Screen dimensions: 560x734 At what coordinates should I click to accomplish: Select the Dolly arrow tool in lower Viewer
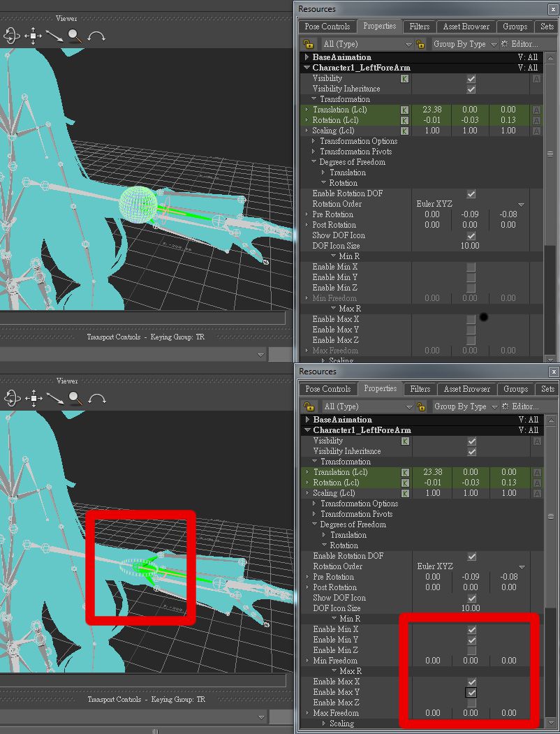[54, 398]
